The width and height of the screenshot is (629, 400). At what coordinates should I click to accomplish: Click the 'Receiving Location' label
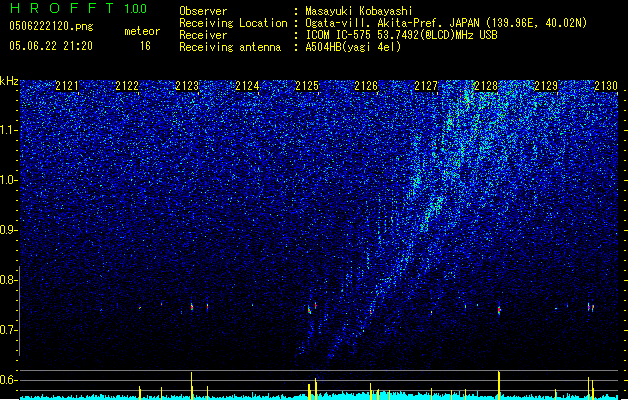(x=233, y=23)
